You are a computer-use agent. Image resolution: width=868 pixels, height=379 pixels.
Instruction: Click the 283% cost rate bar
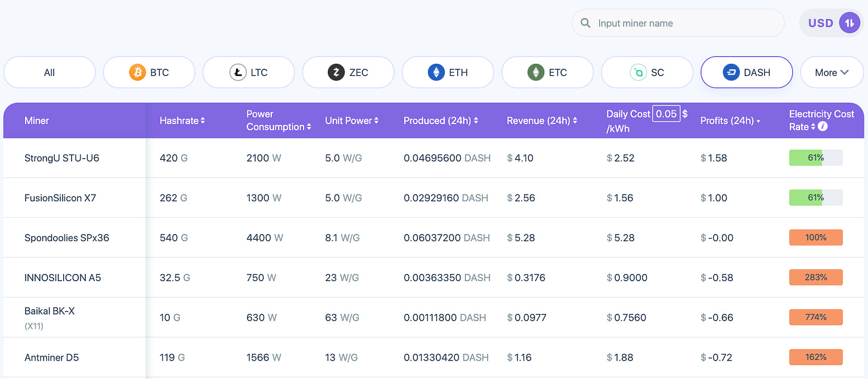816,278
